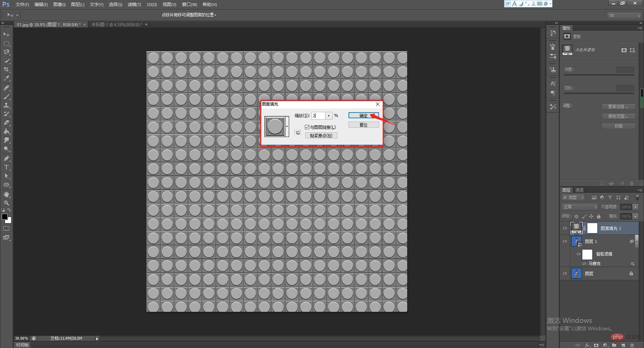Viewport: 644px width, 348px height.
Task: Select the Dodge tool
Action: pyautogui.click(x=6, y=149)
